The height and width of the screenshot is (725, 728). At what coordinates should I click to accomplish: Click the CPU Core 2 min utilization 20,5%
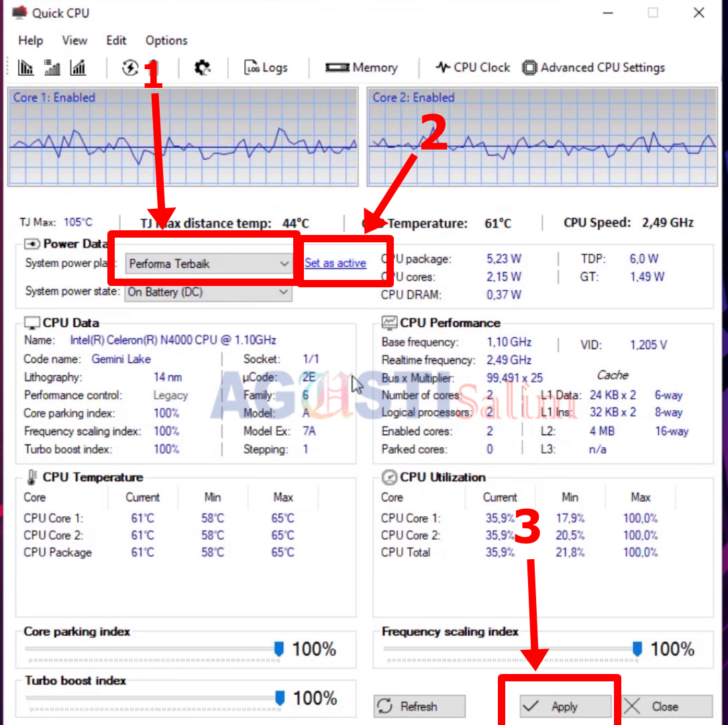(570, 536)
